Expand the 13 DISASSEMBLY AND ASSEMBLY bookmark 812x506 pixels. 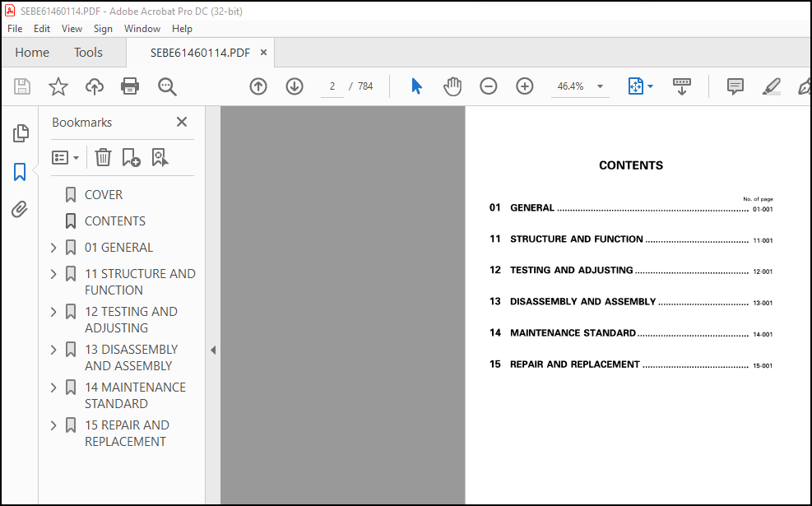(x=53, y=350)
